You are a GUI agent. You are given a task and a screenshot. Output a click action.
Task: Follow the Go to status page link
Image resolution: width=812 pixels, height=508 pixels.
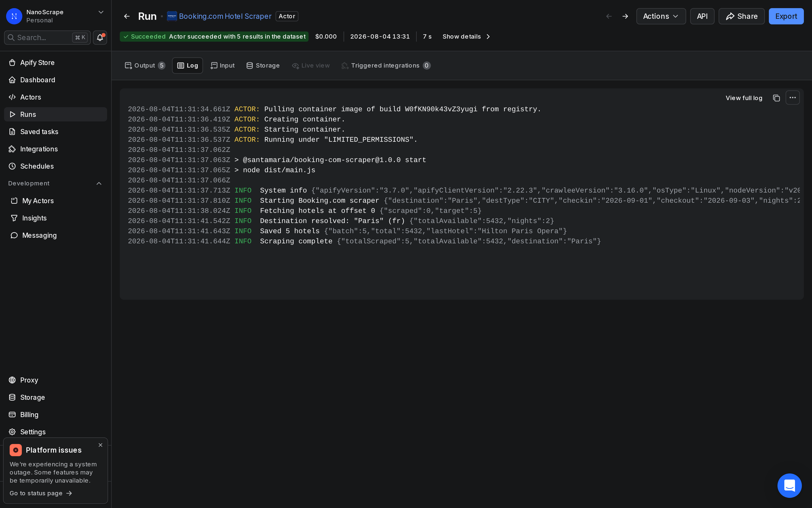[41, 493]
